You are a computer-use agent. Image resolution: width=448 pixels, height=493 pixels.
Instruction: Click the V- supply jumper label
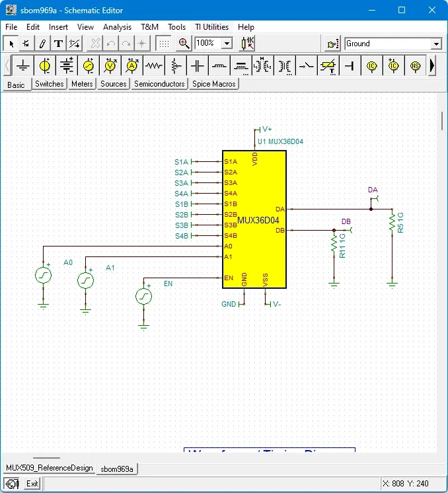pos(277,304)
